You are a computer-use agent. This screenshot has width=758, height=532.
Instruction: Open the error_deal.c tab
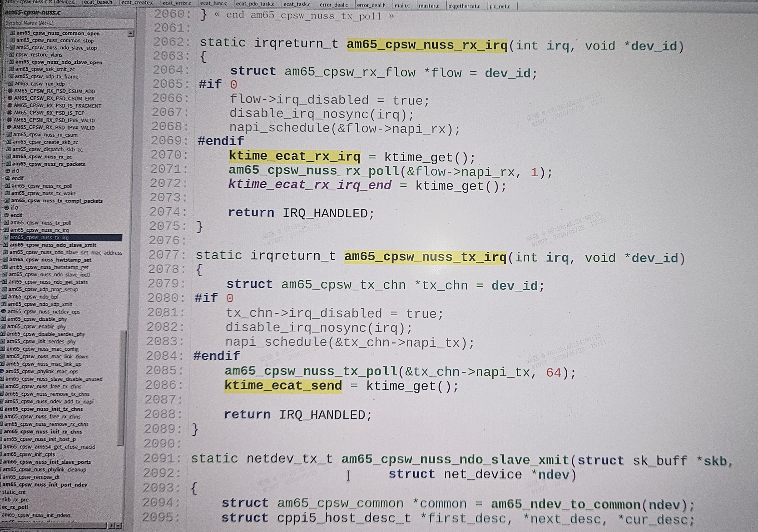(333, 5)
